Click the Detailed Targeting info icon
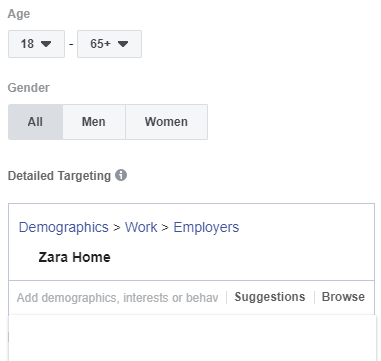 121,175
